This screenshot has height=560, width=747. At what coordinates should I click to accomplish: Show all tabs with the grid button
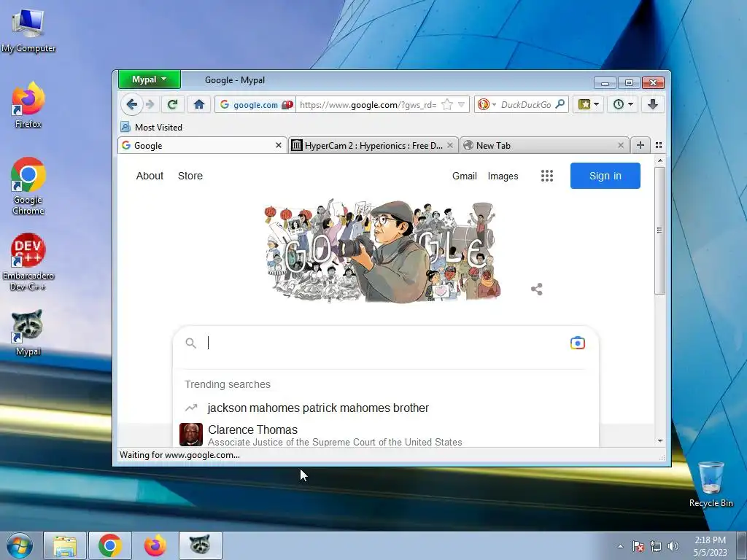659,145
